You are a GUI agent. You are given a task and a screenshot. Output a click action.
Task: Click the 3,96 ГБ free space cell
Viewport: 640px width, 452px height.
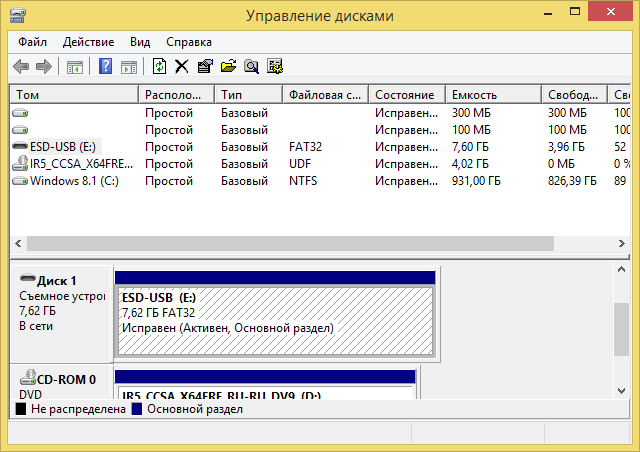tap(566, 147)
